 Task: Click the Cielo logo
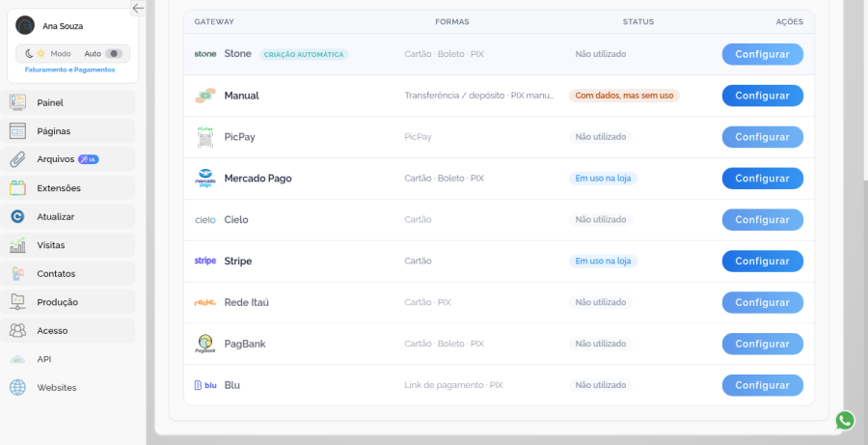click(x=205, y=220)
